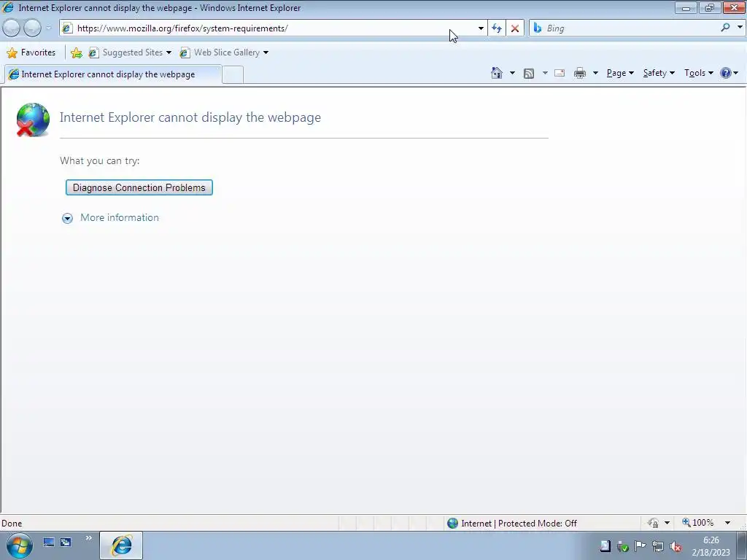Refresh the page with refresh icon
Screen dimensions: 747x560
click(496, 28)
